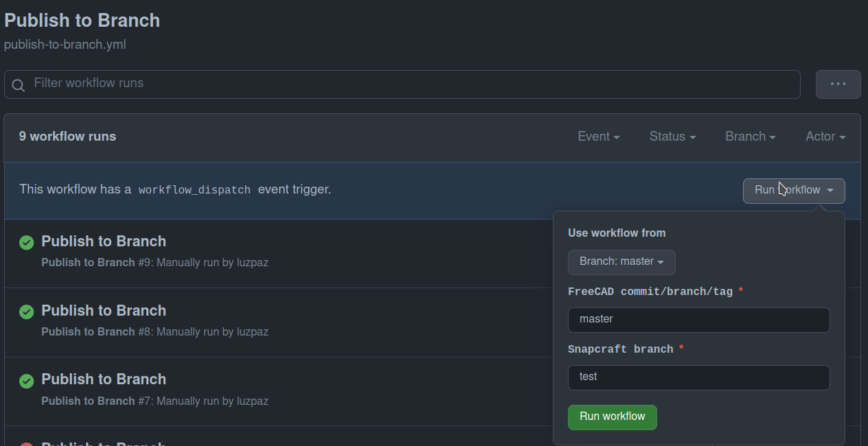Open the Publish to Branch #9 run details
Image resolution: width=868 pixels, height=446 pixels.
pos(104,242)
